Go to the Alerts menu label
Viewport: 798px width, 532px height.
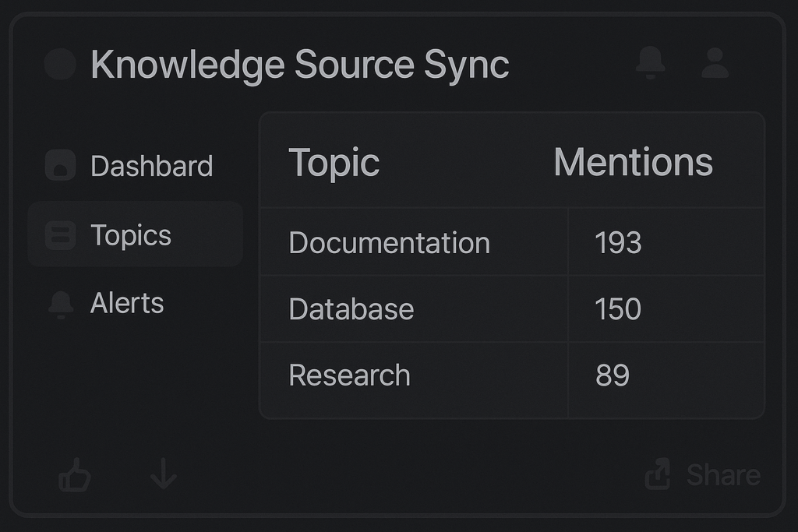(127, 303)
